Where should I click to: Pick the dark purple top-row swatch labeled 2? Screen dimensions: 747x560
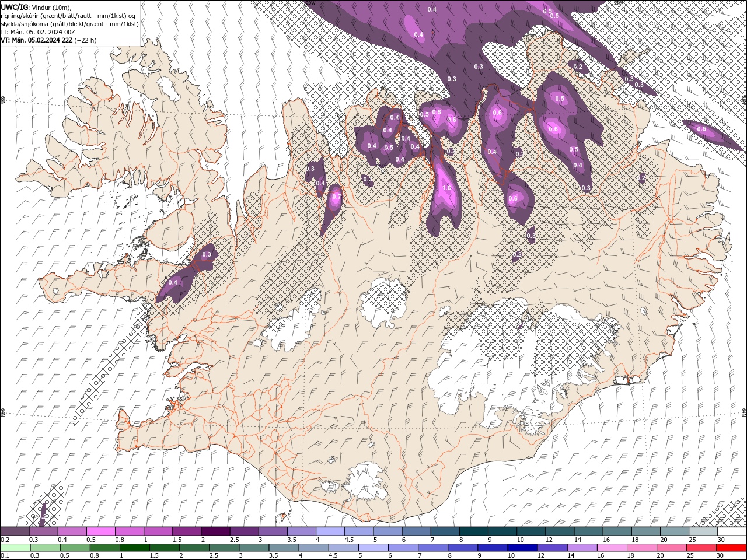click(x=215, y=531)
